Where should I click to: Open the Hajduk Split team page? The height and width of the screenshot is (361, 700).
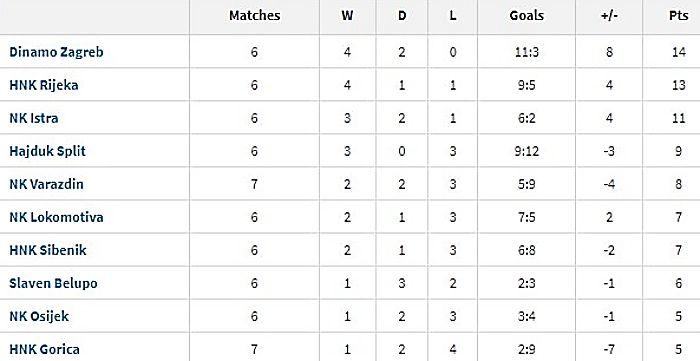[47, 151]
